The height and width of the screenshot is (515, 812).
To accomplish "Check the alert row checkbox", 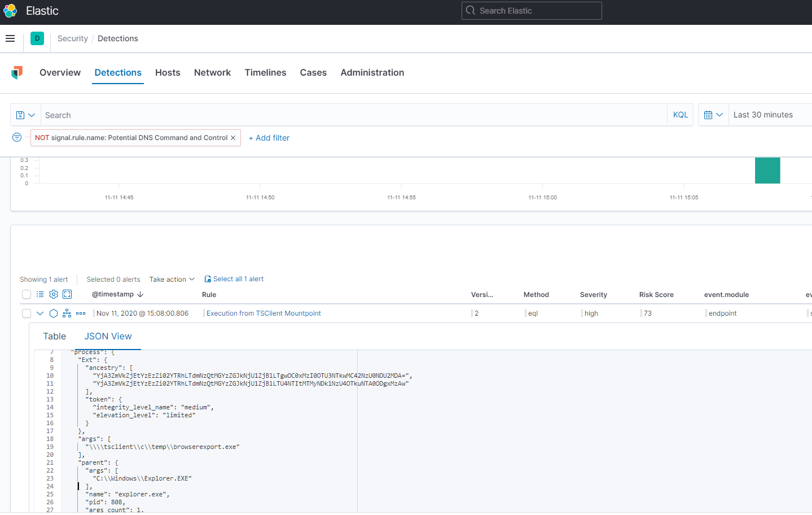I will coord(26,313).
